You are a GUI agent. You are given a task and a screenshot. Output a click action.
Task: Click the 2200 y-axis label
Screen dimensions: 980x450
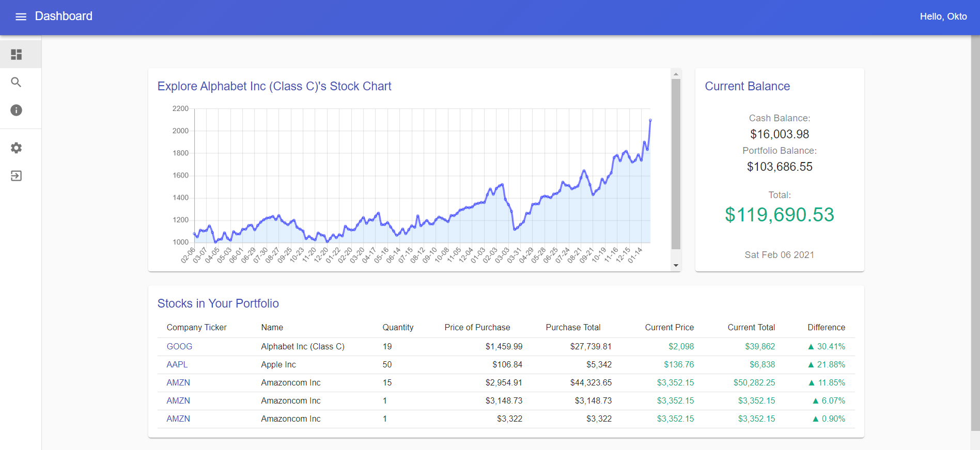pyautogui.click(x=180, y=109)
